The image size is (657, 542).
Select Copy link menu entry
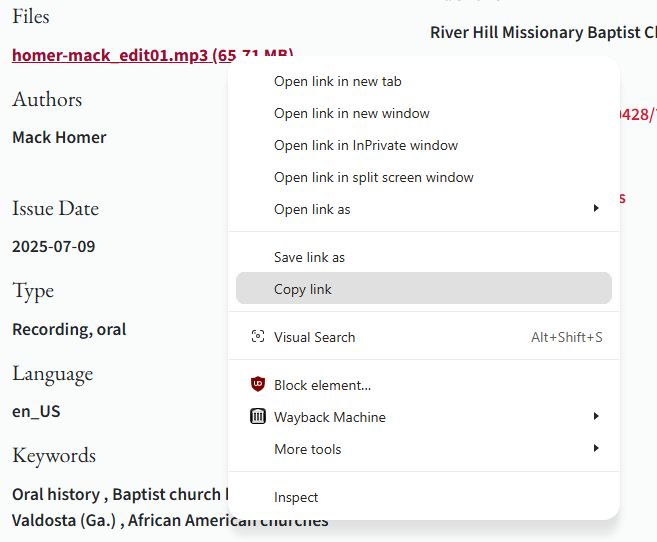tap(424, 289)
